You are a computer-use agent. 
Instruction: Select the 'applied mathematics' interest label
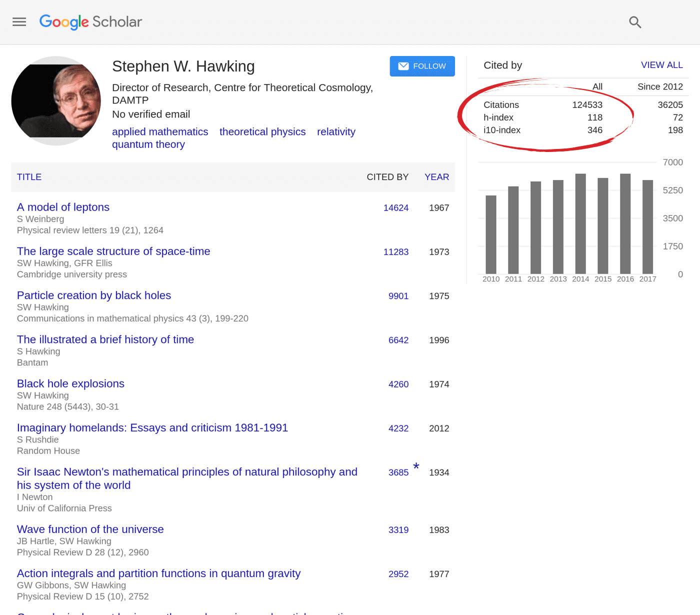[x=160, y=131]
